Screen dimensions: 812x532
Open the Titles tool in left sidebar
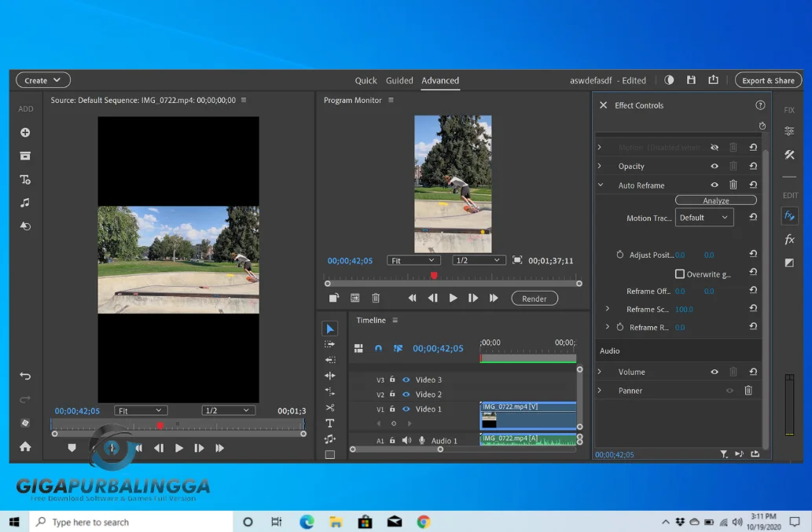click(25, 180)
